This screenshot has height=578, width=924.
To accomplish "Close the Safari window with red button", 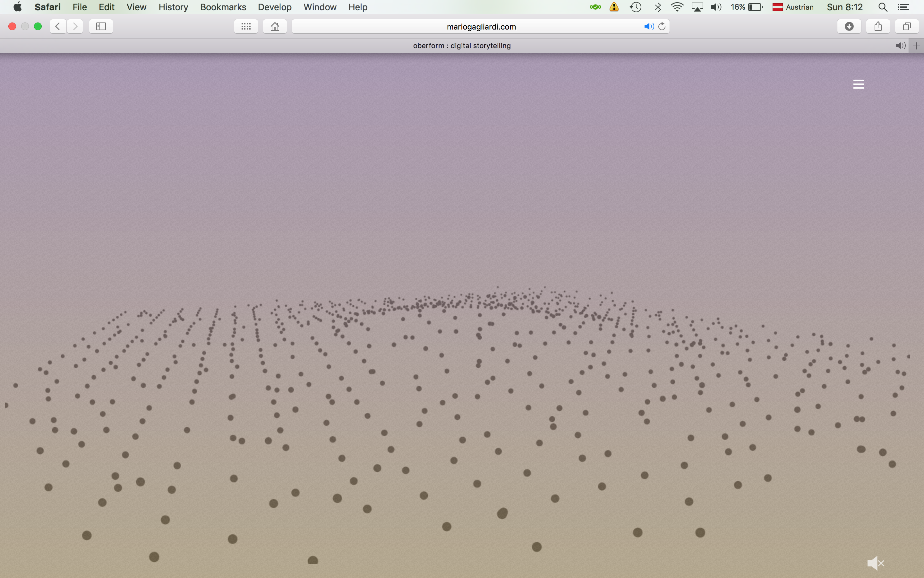I will click(x=12, y=26).
